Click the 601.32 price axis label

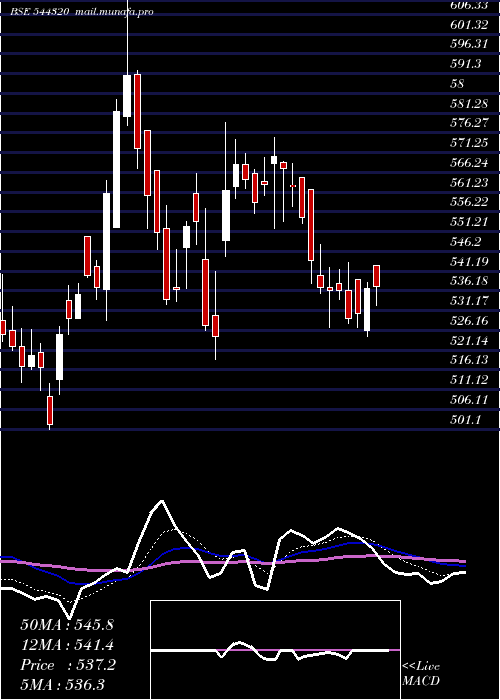click(x=468, y=25)
